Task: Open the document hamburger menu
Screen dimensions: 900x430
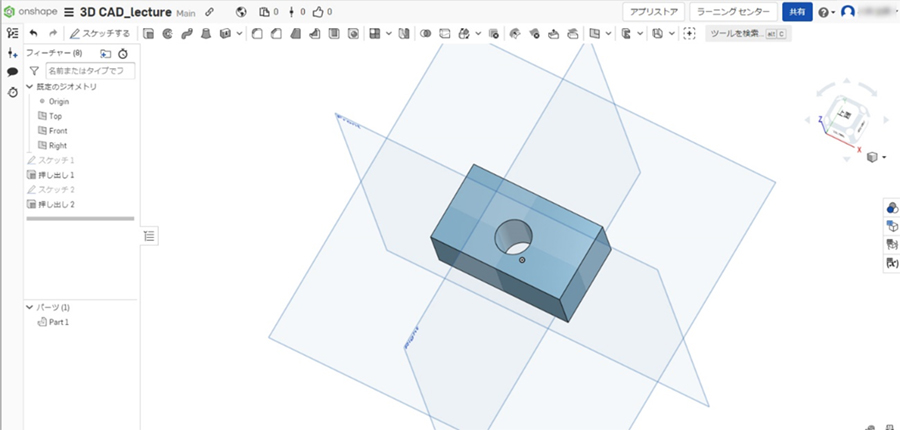Action: tap(69, 12)
